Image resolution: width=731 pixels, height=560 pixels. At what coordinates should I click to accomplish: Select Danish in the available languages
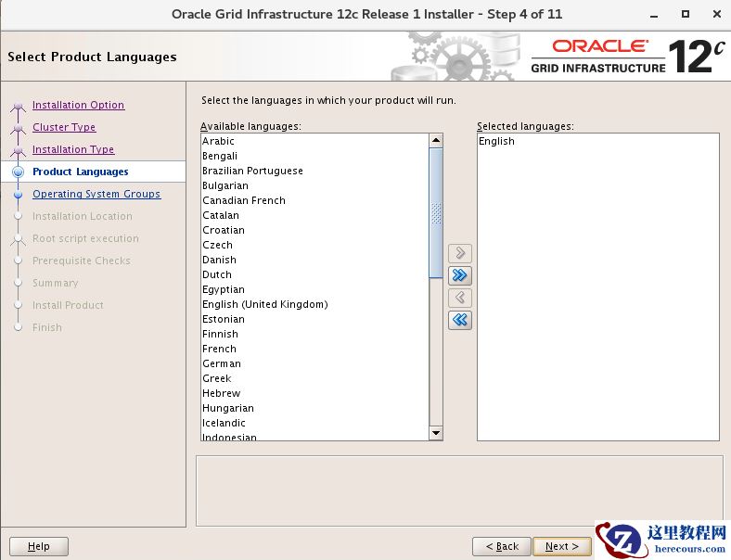(314, 260)
